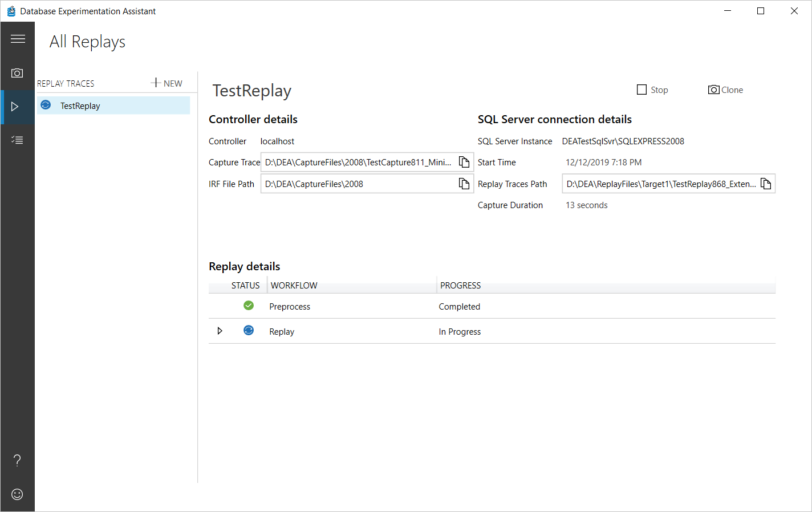Clone the TestReplay replay
The image size is (812, 512).
click(x=725, y=90)
